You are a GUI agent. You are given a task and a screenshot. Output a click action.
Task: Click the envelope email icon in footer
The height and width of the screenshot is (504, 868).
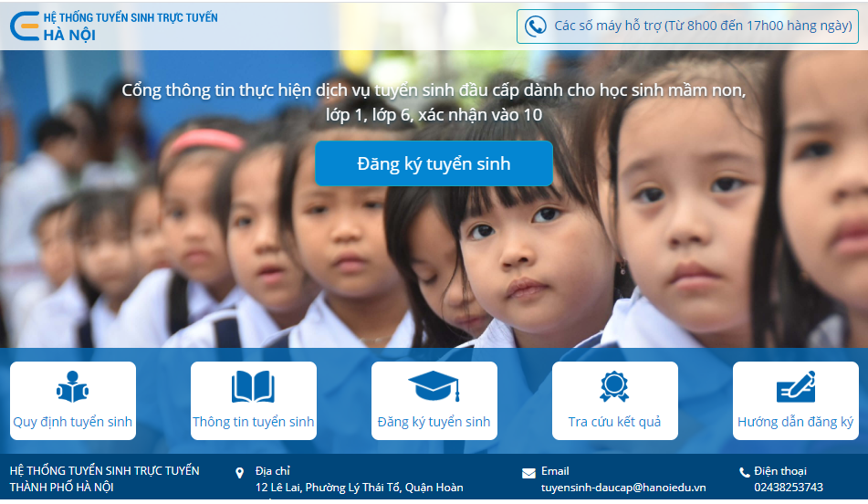click(x=528, y=473)
